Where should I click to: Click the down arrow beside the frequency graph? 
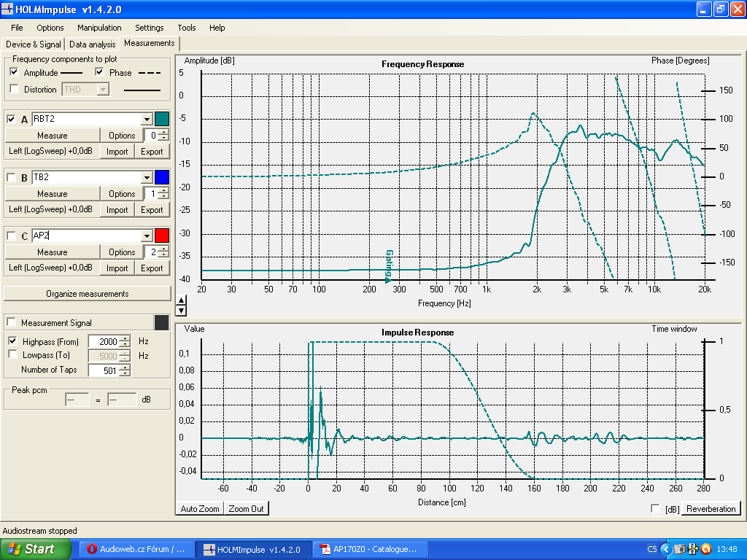[x=181, y=311]
